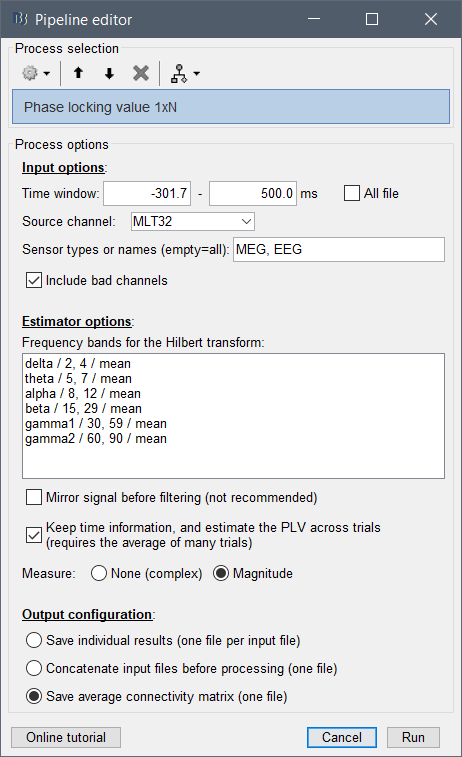Viewport: 462px width, 757px height.
Task: Select the Phase locking value 1xN process
Action: (231, 107)
